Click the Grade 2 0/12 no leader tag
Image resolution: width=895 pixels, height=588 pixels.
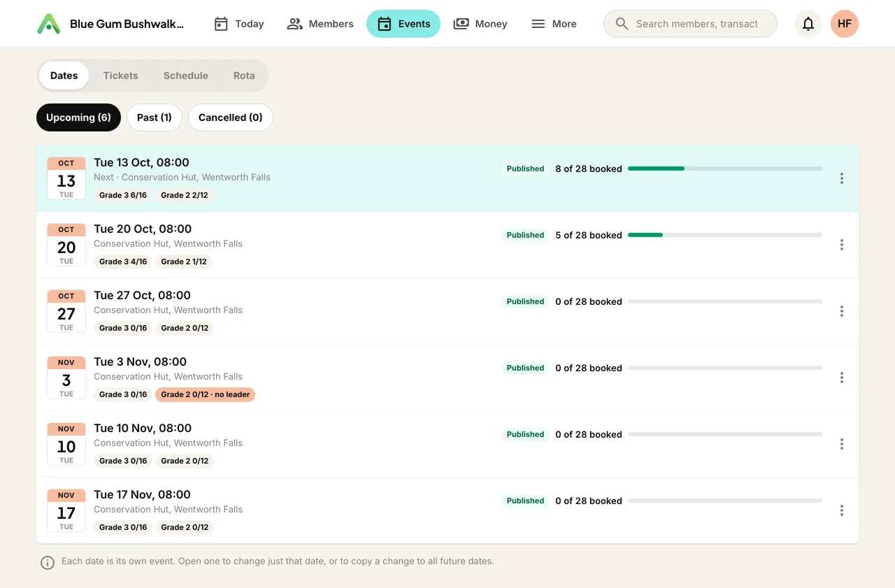pos(206,394)
